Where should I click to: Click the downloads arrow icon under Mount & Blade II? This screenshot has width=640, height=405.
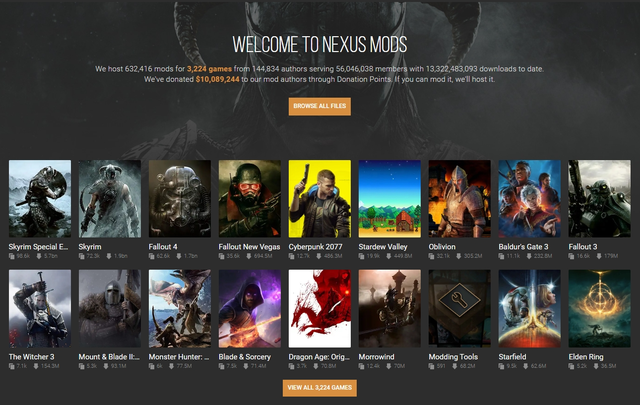click(x=106, y=366)
